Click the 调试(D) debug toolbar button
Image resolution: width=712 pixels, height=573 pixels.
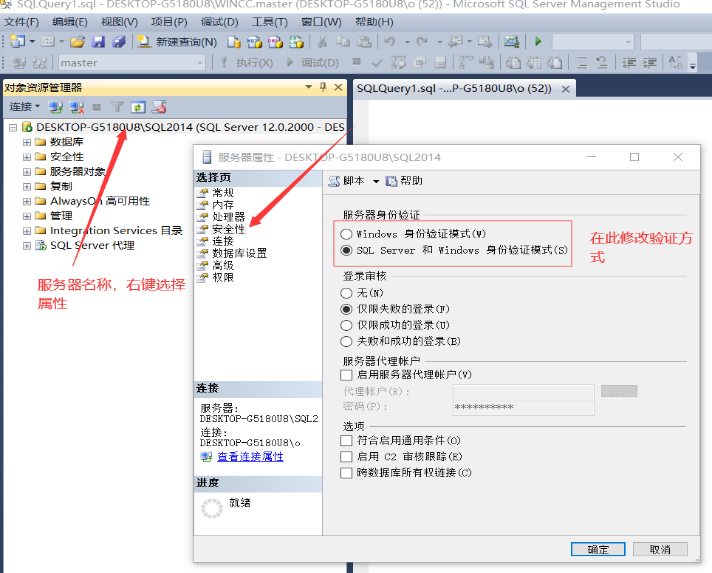pos(313,63)
